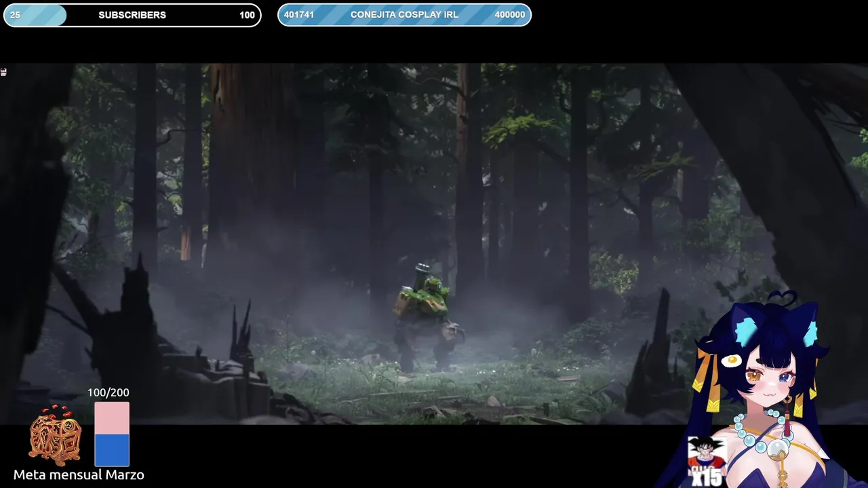The height and width of the screenshot is (488, 868).
Task: Click the "400000" target value
Action: [x=510, y=15]
